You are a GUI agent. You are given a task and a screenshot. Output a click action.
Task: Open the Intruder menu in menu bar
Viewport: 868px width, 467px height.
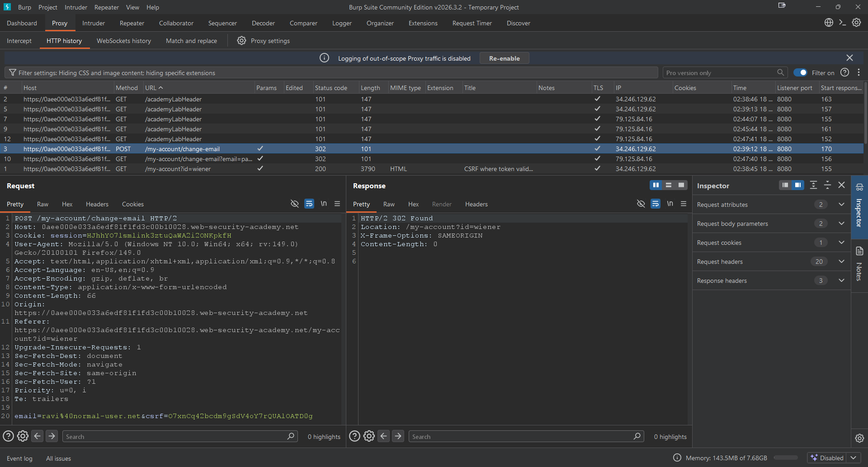pos(76,7)
